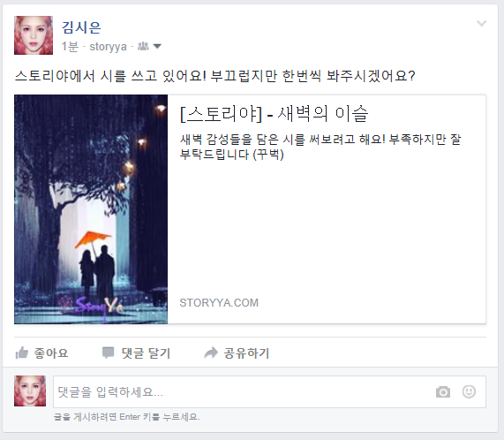
Task: Attach a photo using camera icon
Action: [443, 391]
